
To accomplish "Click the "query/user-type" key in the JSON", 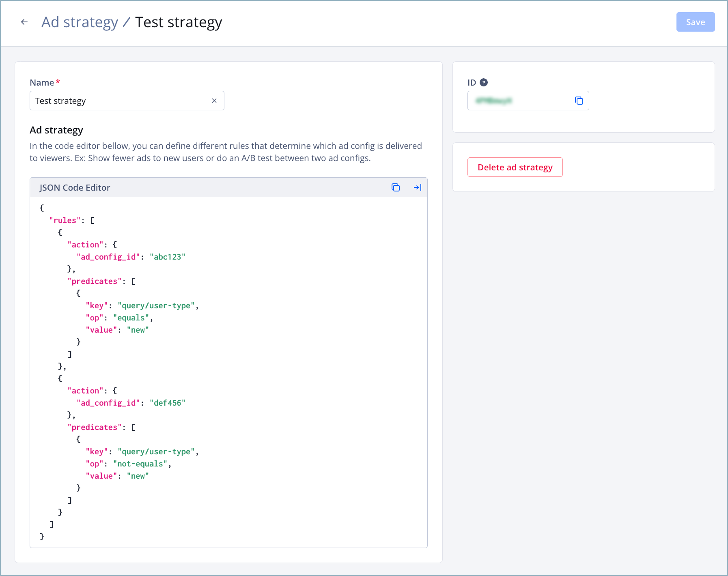I will [x=157, y=305].
